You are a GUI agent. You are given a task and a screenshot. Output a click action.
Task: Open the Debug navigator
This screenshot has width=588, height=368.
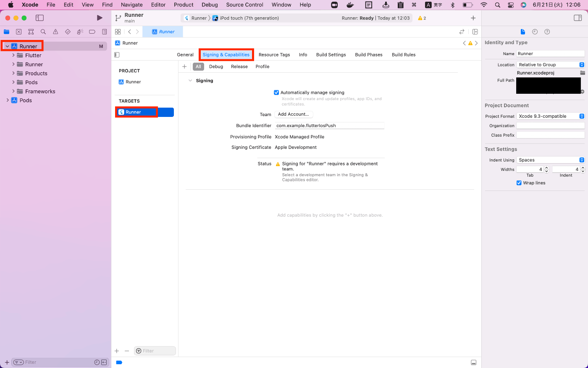(80, 32)
